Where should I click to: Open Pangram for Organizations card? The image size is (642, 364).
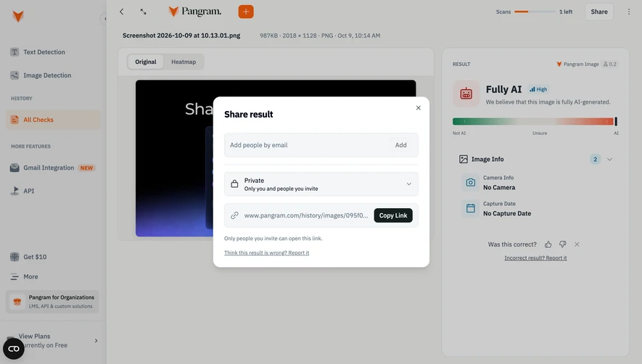pyautogui.click(x=52, y=302)
